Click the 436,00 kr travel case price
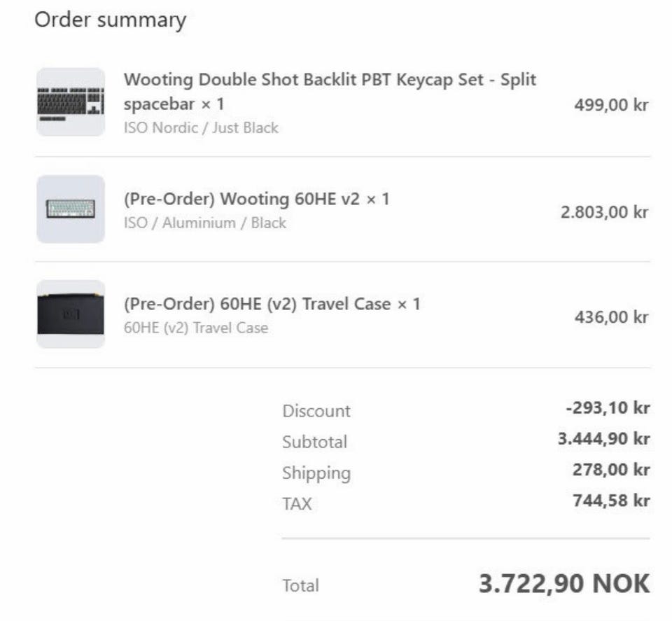 click(611, 316)
